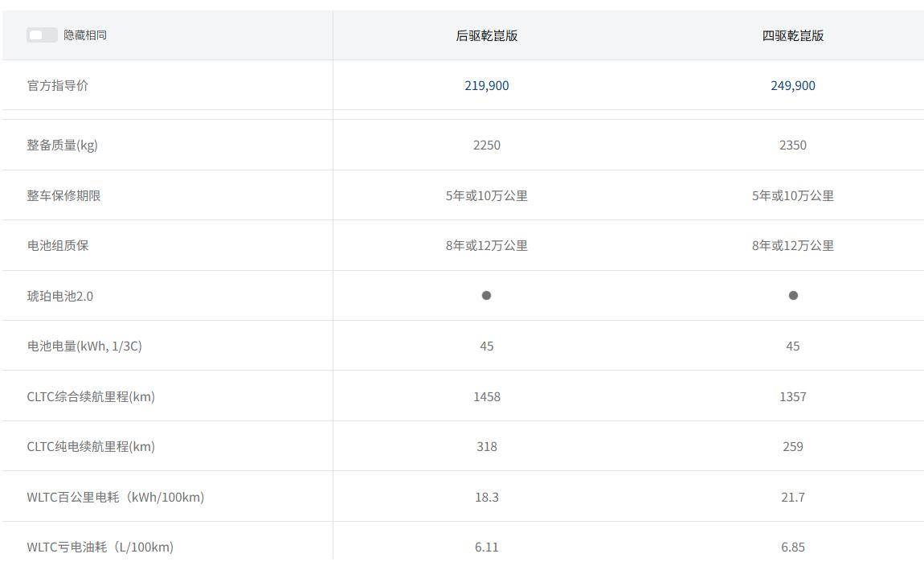Viewport: 924px width, 570px height.
Task: Click the 琥珀电池2.0 row label
Action: point(59,297)
